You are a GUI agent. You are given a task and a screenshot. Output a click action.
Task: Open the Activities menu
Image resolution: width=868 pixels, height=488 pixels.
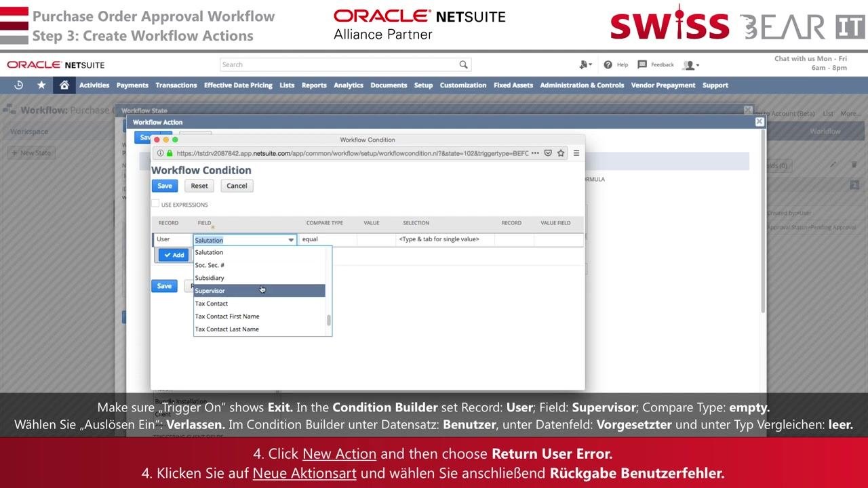(x=94, y=85)
